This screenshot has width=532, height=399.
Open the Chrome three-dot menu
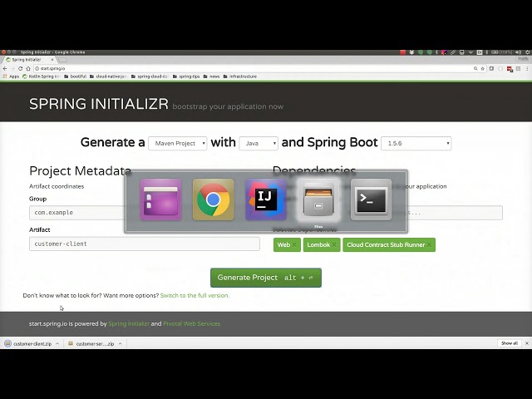tap(527, 68)
